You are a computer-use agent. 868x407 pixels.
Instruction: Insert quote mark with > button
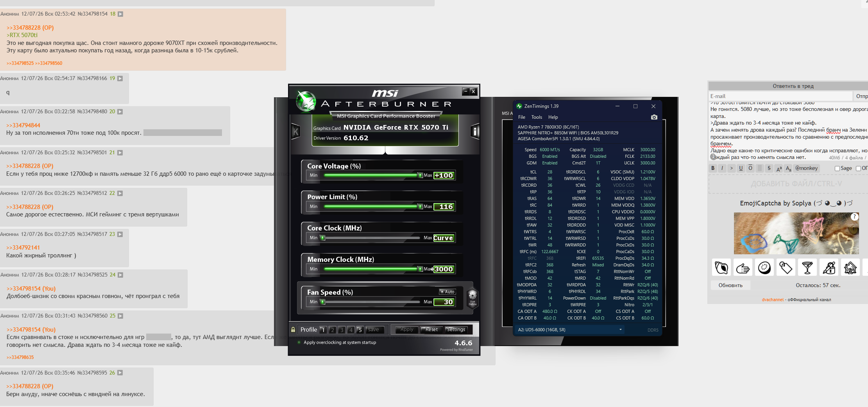[732, 168]
